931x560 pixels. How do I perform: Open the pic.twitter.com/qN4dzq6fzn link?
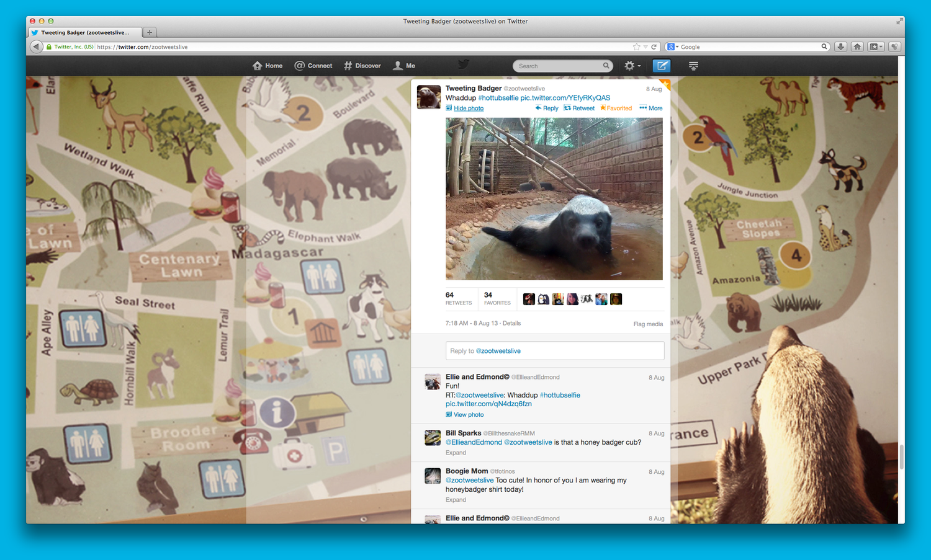[x=488, y=404]
